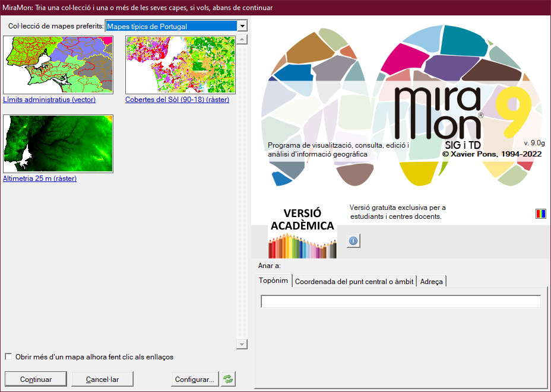Click the Continuar button

point(36,379)
